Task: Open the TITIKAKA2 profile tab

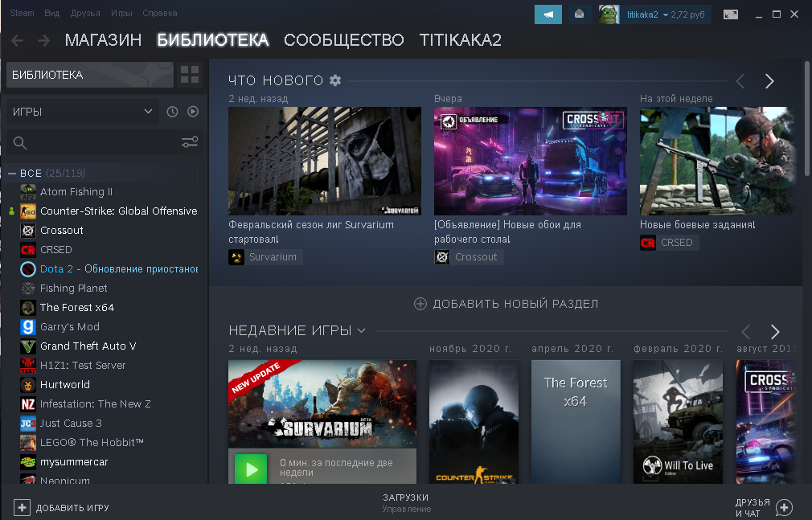Action: 461,40
